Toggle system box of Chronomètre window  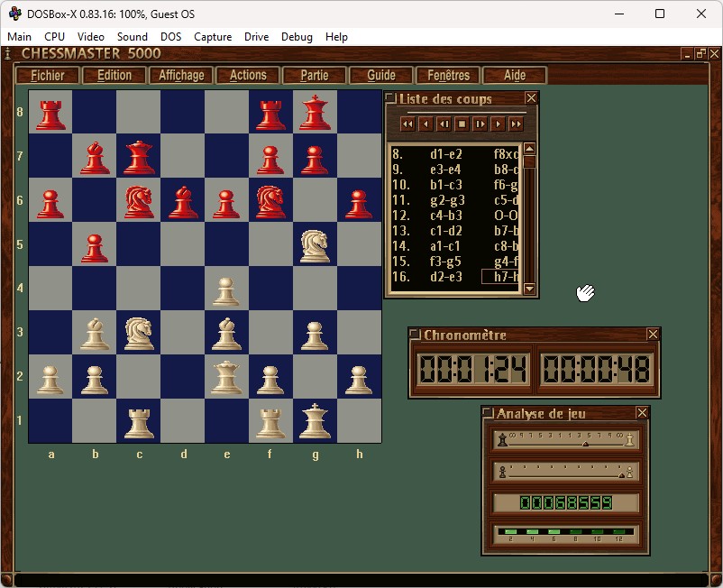click(415, 335)
